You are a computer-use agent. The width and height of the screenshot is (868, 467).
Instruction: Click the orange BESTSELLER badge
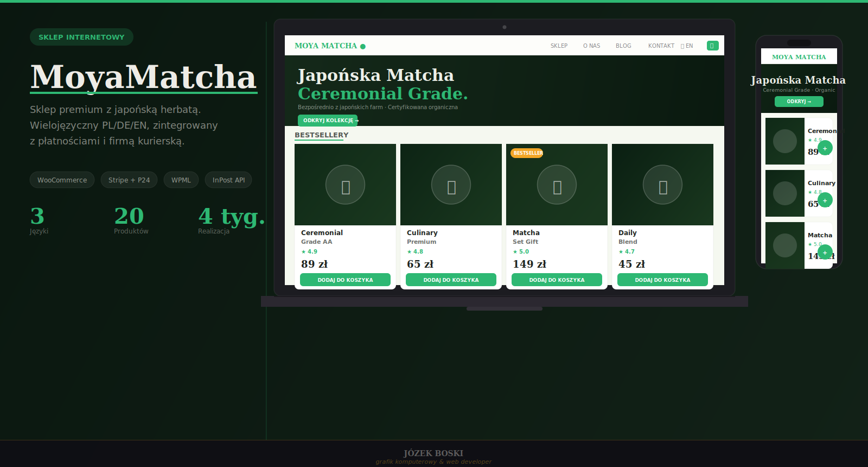click(x=527, y=153)
